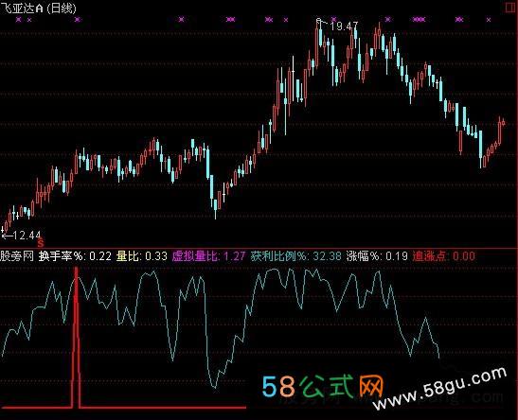
Task: Click the red 追涨点 0.00 label
Action: point(444,256)
